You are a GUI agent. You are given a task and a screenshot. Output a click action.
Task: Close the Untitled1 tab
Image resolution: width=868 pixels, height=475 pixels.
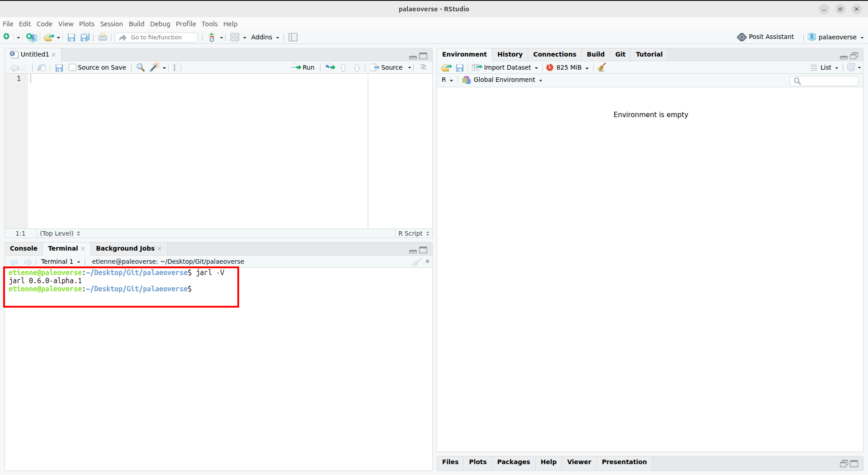point(54,55)
